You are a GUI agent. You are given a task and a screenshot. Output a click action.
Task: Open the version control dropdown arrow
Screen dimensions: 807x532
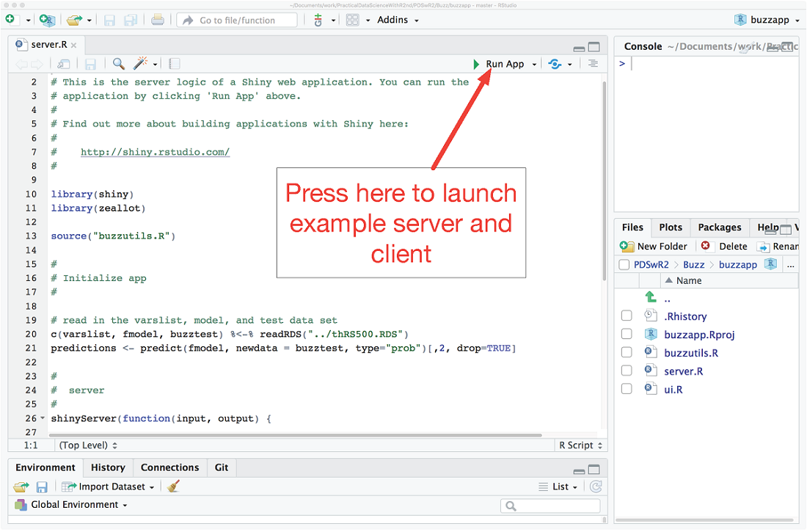pyautogui.click(x=334, y=21)
